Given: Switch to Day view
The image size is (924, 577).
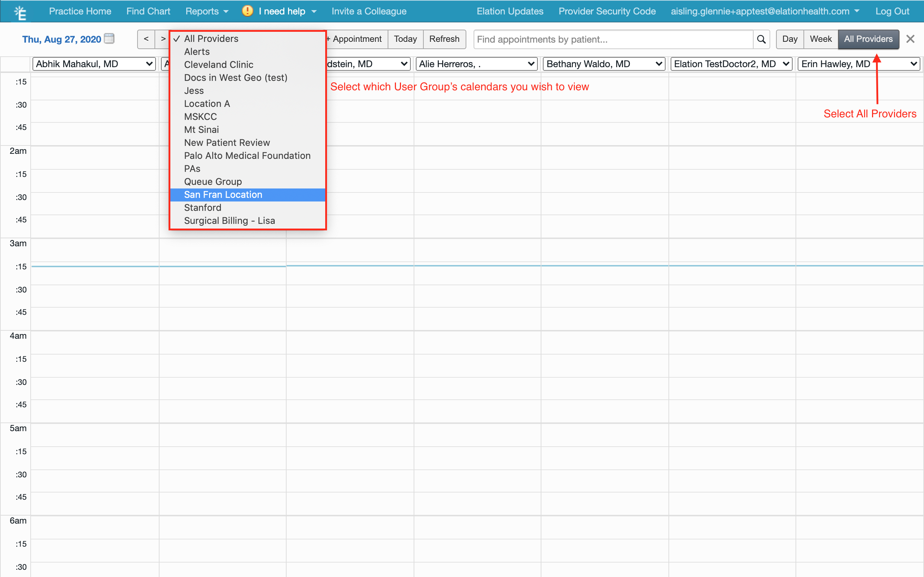Looking at the screenshot, I should (789, 39).
